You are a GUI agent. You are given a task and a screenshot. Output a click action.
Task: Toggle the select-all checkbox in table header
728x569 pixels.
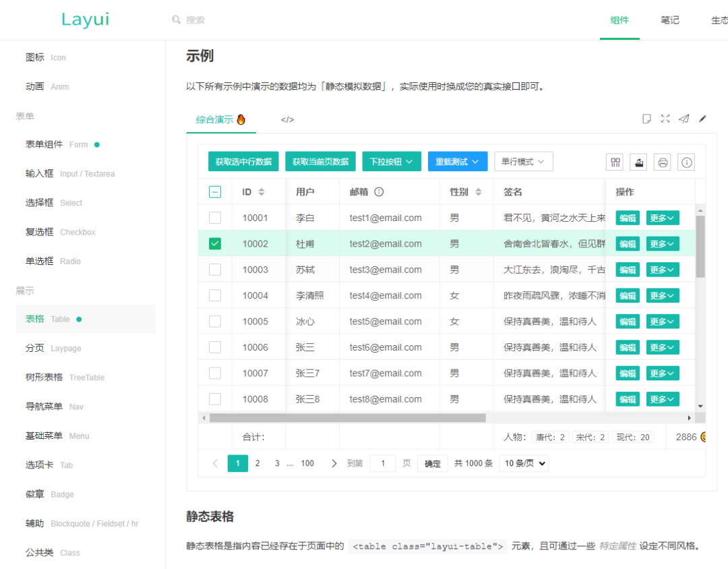215,192
